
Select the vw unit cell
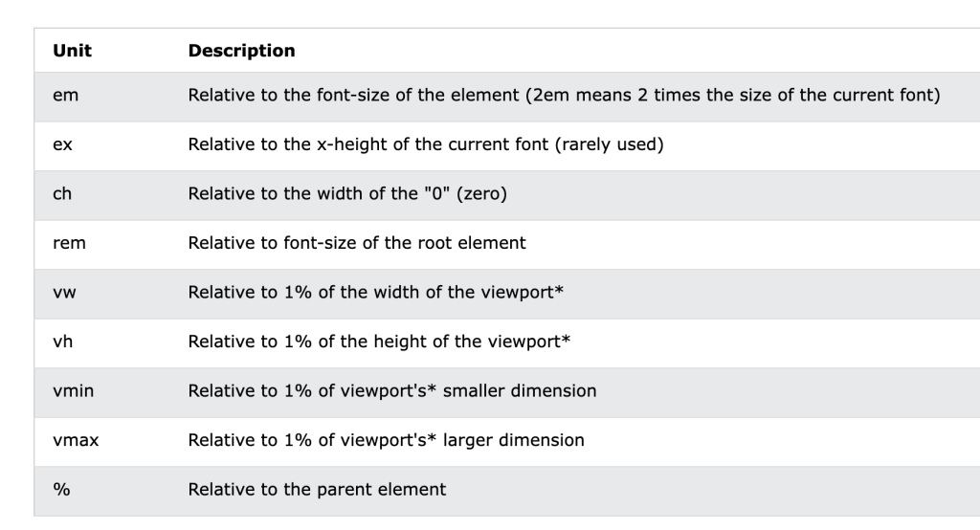coord(65,293)
